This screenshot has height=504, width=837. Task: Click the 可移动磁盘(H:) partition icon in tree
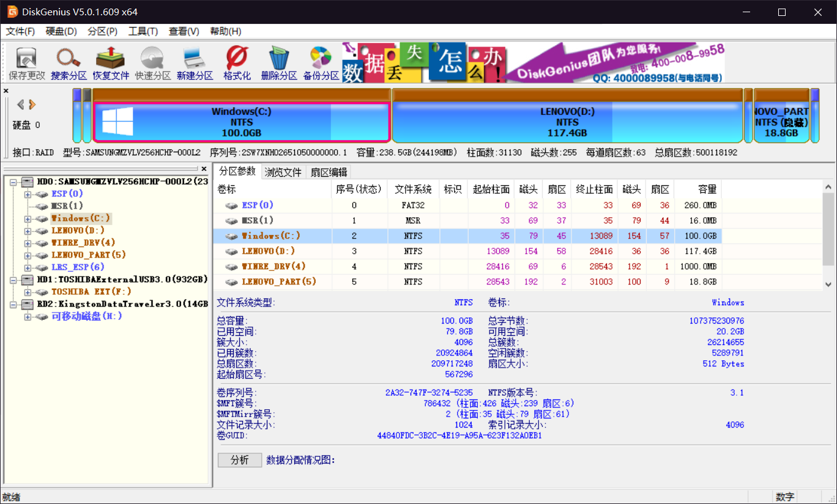[x=42, y=316]
